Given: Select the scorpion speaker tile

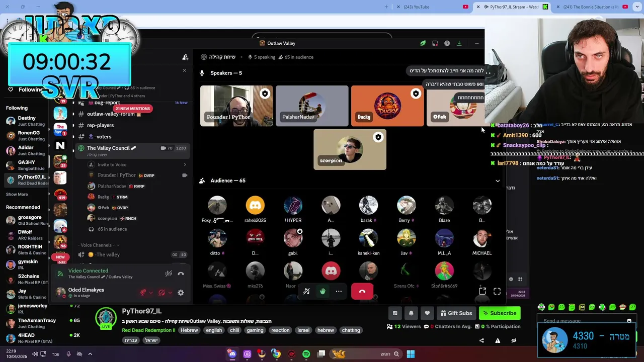Looking at the screenshot, I should [x=350, y=149].
